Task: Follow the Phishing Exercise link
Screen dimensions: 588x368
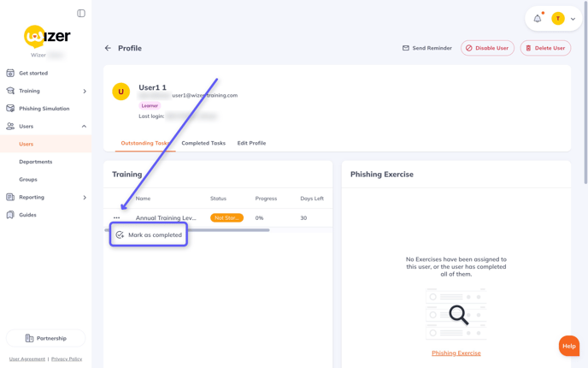Action: [456, 353]
